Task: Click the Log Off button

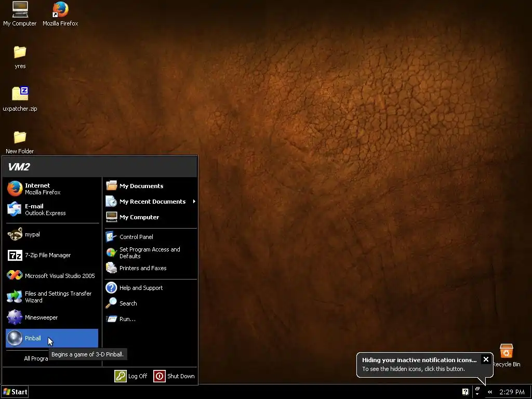Action: (x=131, y=376)
